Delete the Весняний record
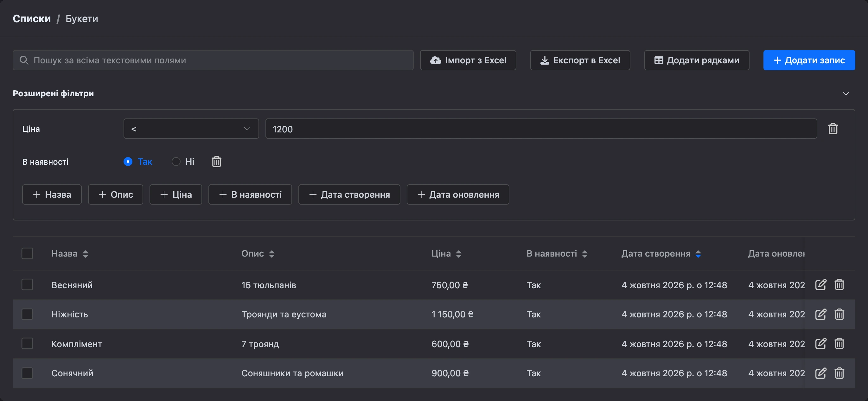Viewport: 868px width, 401px height. click(839, 284)
